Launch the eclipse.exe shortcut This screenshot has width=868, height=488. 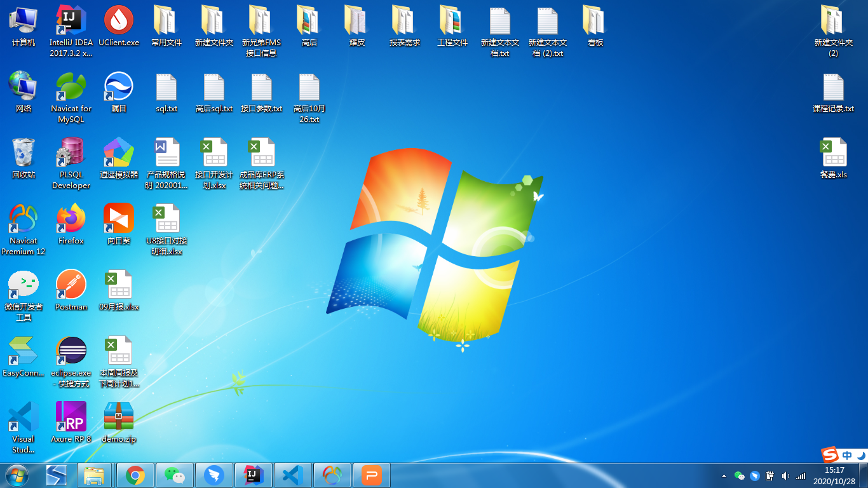pos(71,361)
